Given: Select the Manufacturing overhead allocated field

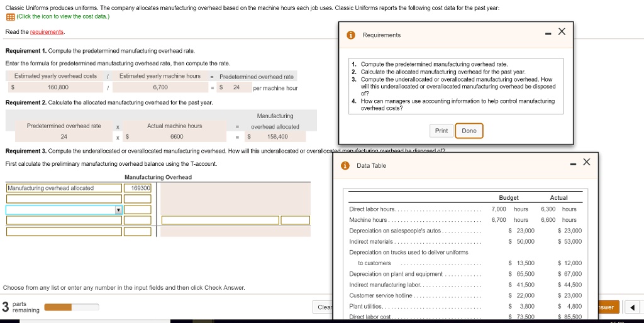Looking at the screenshot, I should (64, 188).
